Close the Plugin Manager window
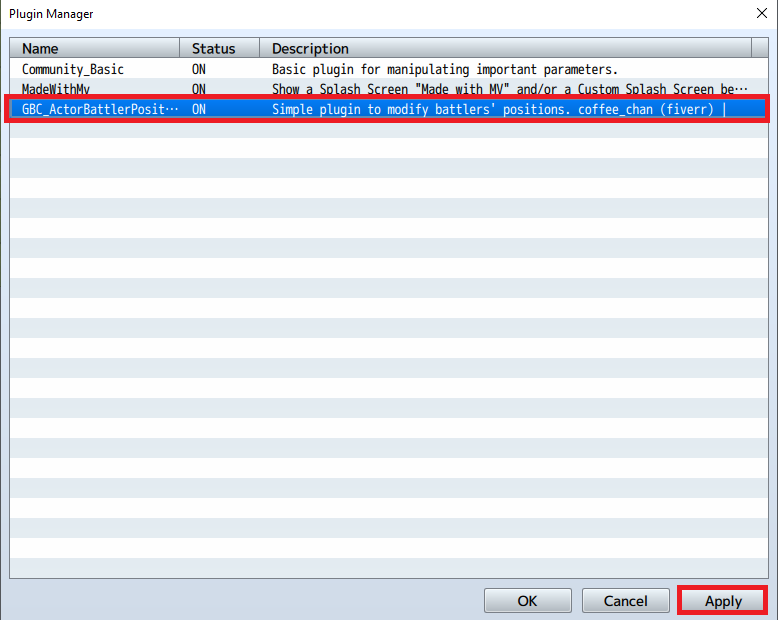Image resolution: width=778 pixels, height=620 pixels. 762,13
